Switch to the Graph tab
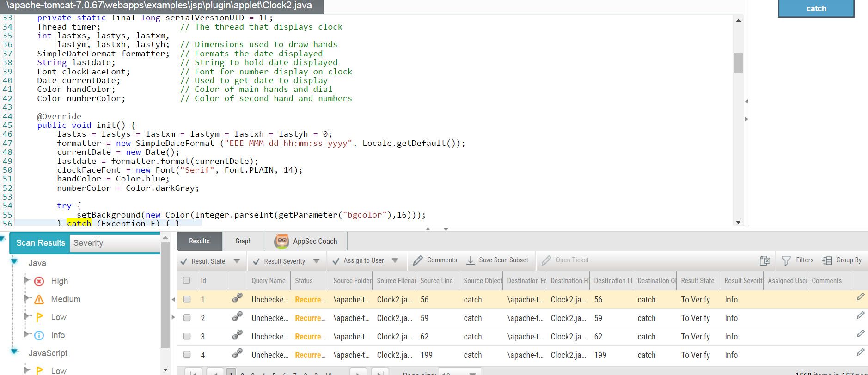The height and width of the screenshot is (375, 868). tap(244, 241)
